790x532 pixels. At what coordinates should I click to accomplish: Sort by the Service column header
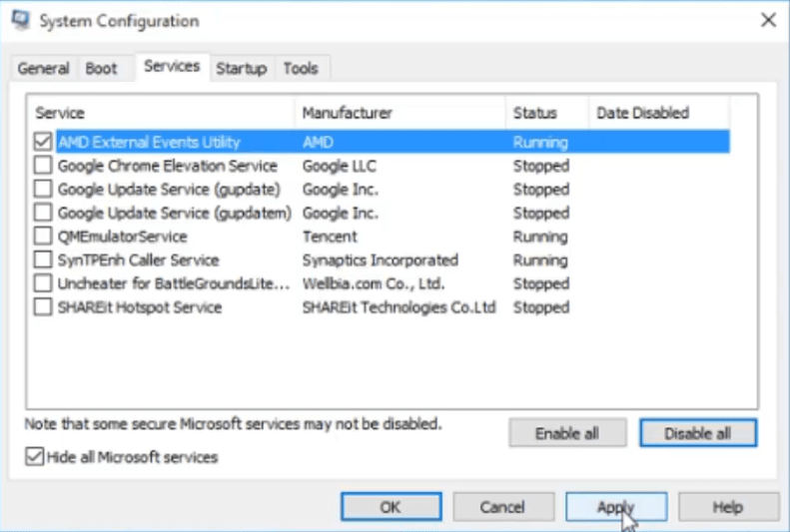coord(160,113)
